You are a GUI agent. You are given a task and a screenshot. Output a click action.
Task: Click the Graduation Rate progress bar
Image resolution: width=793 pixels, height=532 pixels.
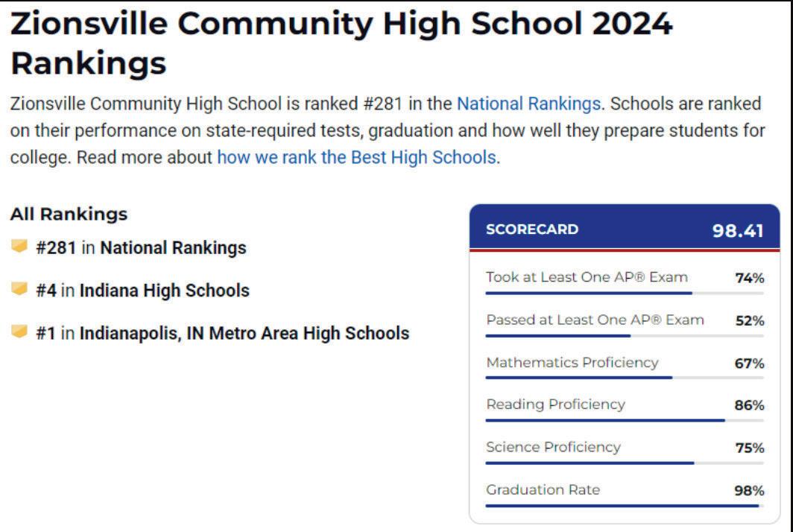tap(625, 506)
